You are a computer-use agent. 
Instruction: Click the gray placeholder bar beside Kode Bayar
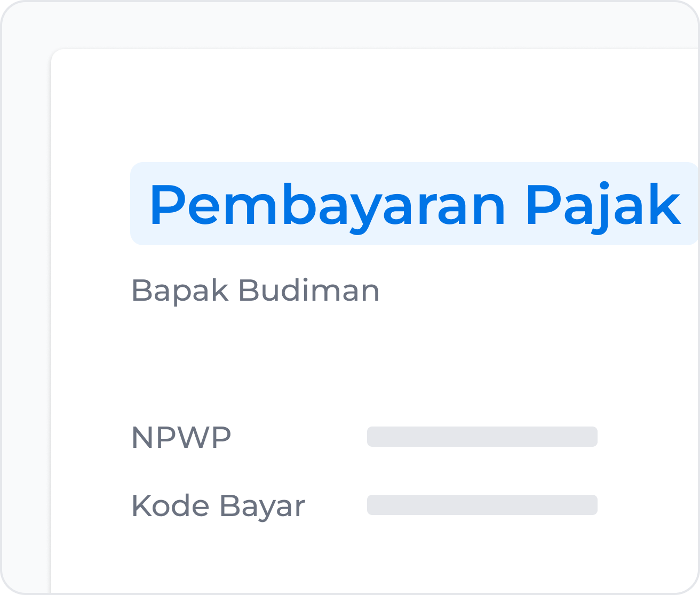(x=482, y=505)
